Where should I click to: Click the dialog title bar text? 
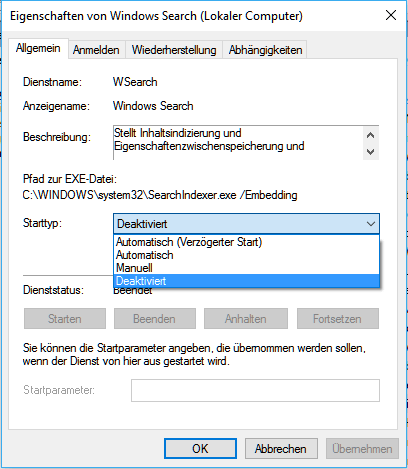156,16
